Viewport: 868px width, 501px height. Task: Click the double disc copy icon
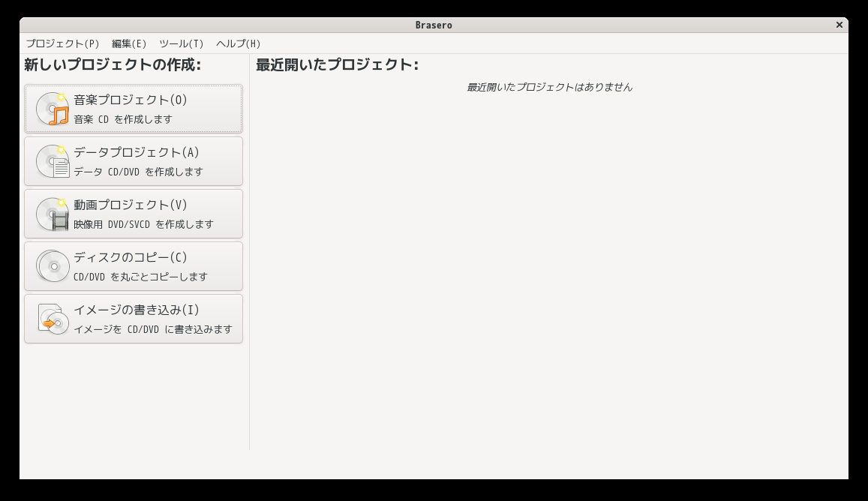[x=53, y=266]
